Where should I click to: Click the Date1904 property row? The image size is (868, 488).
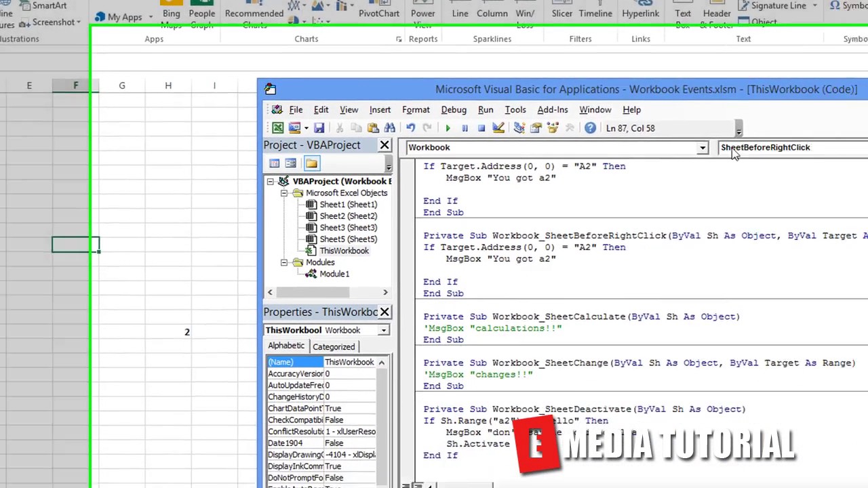pos(321,443)
